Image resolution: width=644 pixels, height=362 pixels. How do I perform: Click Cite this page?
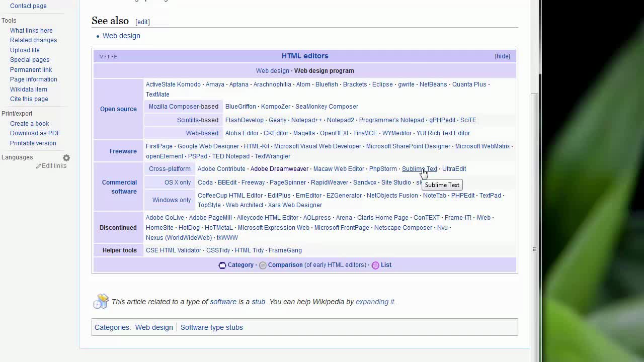point(29,99)
